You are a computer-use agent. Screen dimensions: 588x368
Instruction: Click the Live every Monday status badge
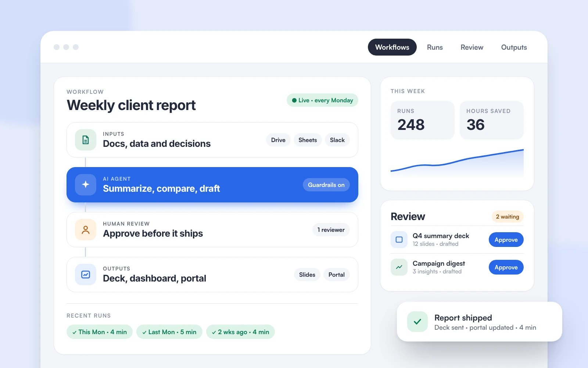pos(322,100)
